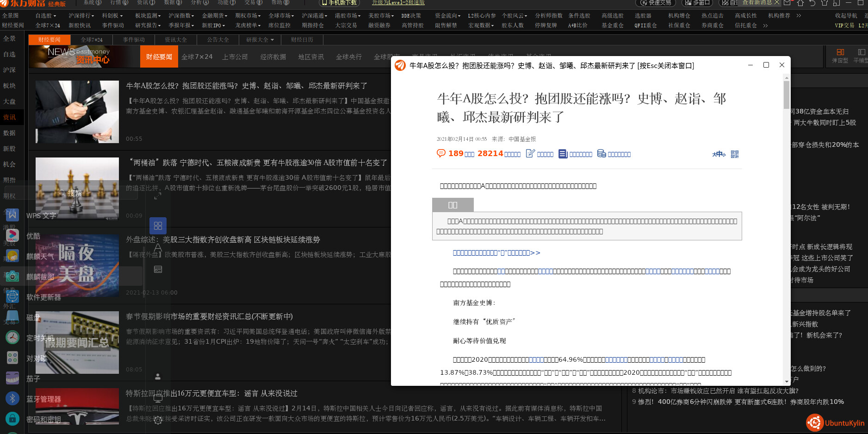868x434 pixels.
Task: Expand the start menu to fullscreen
Action: pos(158,196)
